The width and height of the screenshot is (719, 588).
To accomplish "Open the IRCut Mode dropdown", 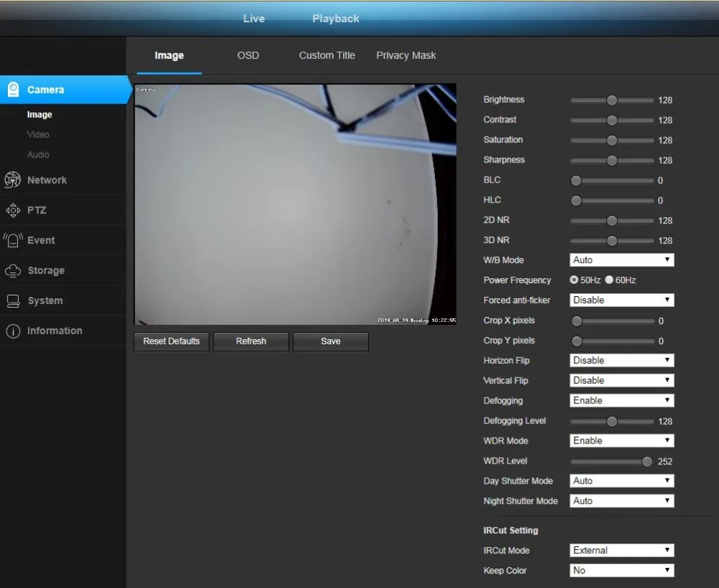I will 622,551.
